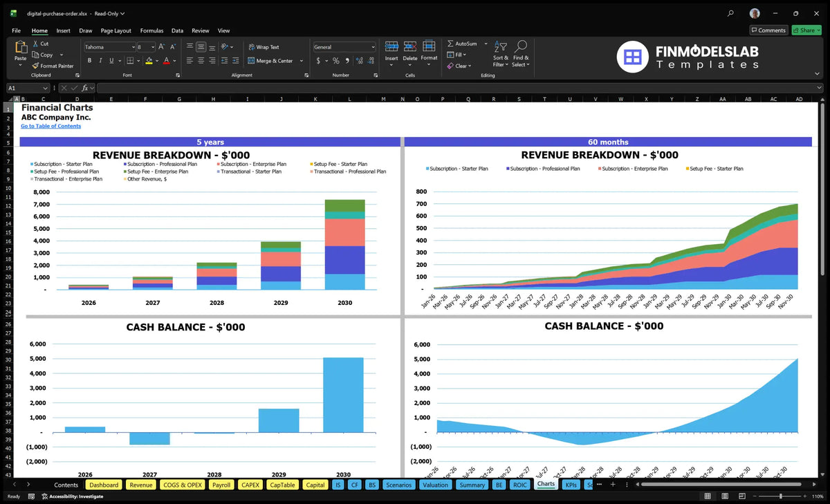The width and height of the screenshot is (830, 504).
Task: Toggle italic formatting
Action: pyautogui.click(x=100, y=61)
